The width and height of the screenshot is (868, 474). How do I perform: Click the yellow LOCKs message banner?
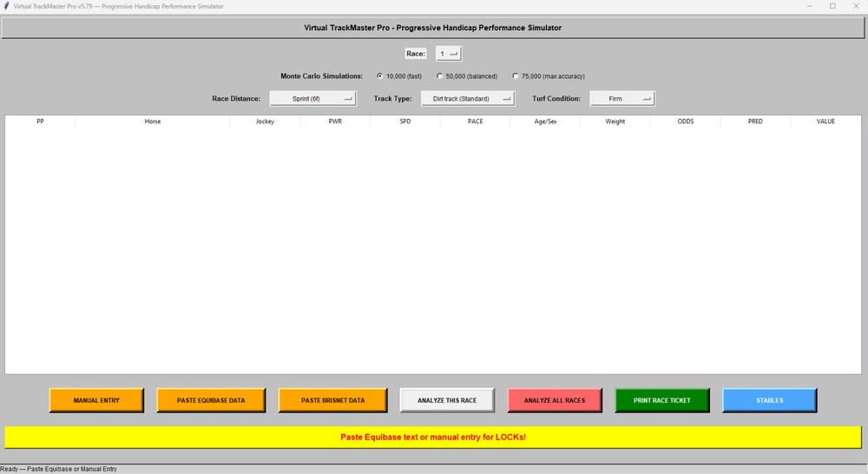click(x=433, y=437)
